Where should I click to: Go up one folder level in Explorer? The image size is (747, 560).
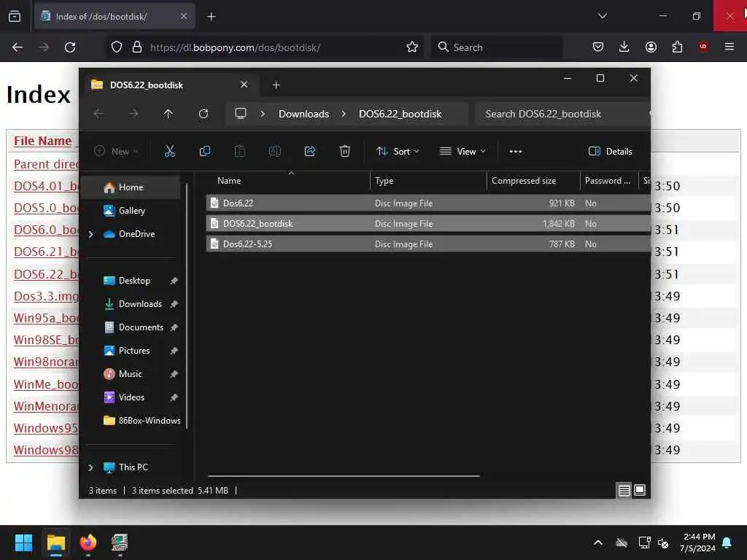(x=169, y=114)
